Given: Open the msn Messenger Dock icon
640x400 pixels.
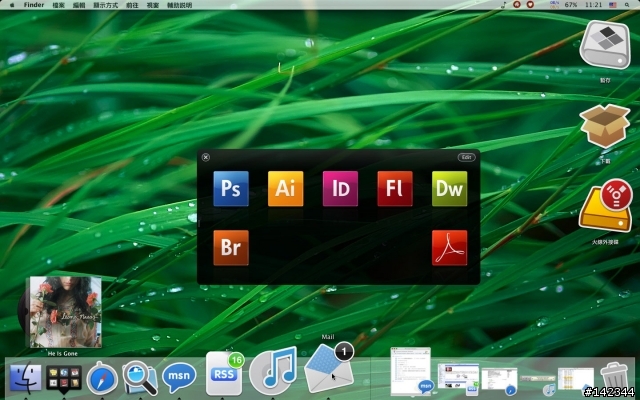Looking at the screenshot, I should (179, 376).
